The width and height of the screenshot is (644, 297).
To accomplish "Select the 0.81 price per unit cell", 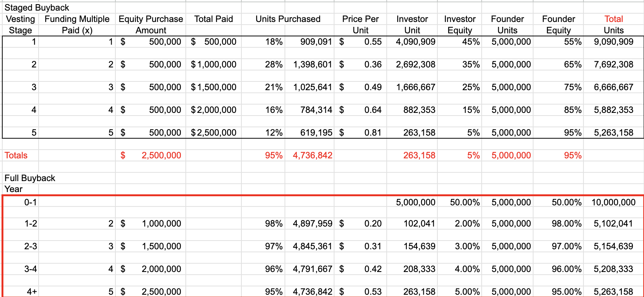I will [372, 133].
